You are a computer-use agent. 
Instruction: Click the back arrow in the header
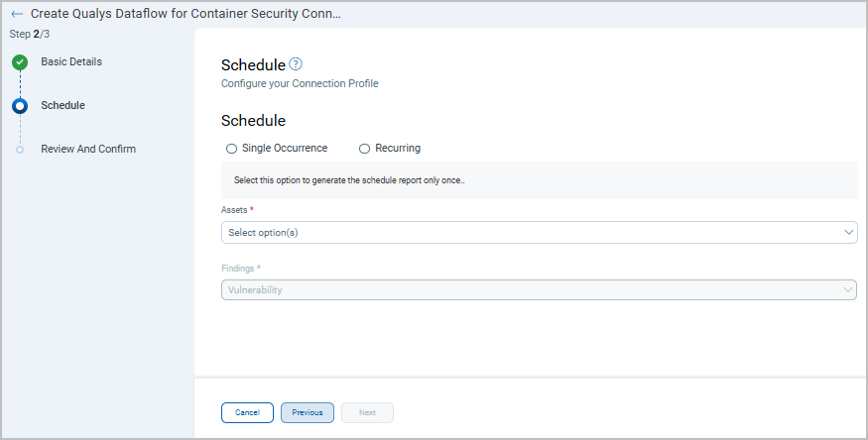click(17, 14)
